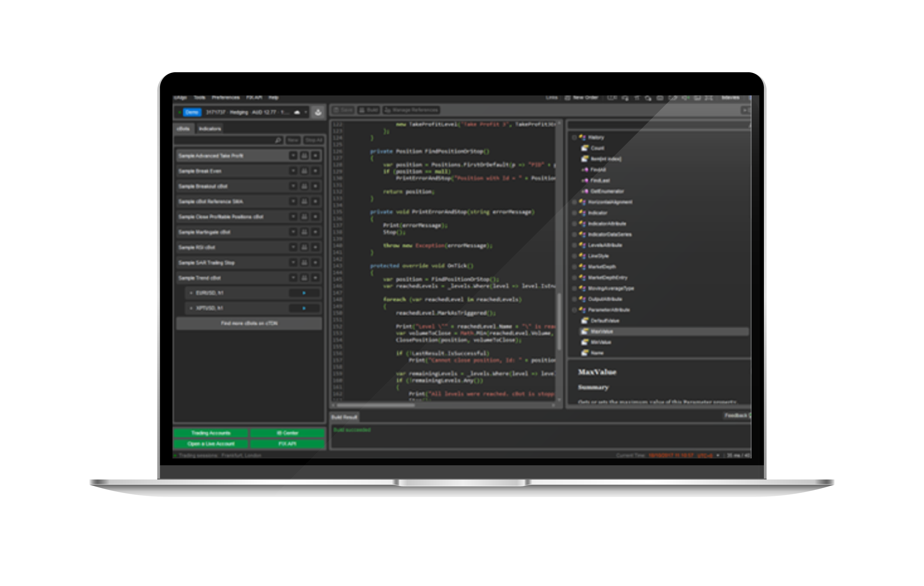Start the XPTUSD instance with play button
Viewport: 924px width, 586px height.
point(304,308)
